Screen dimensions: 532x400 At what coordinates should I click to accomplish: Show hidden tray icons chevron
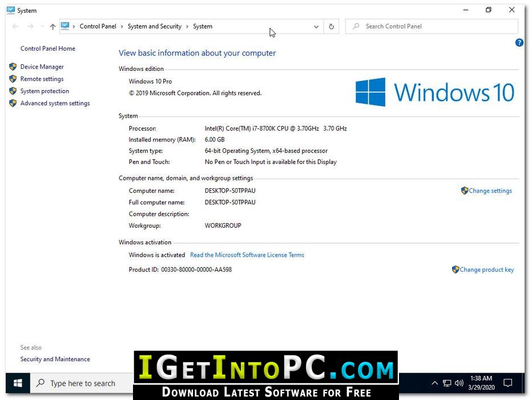point(434,383)
